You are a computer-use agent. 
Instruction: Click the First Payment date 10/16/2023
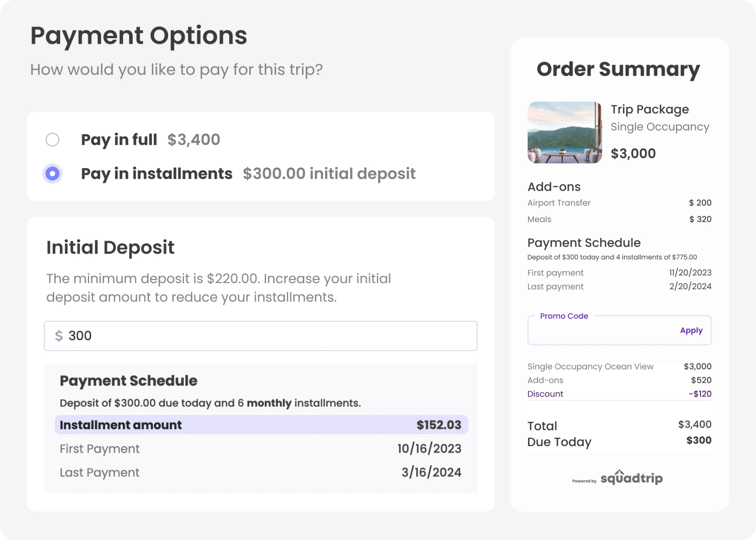point(429,449)
